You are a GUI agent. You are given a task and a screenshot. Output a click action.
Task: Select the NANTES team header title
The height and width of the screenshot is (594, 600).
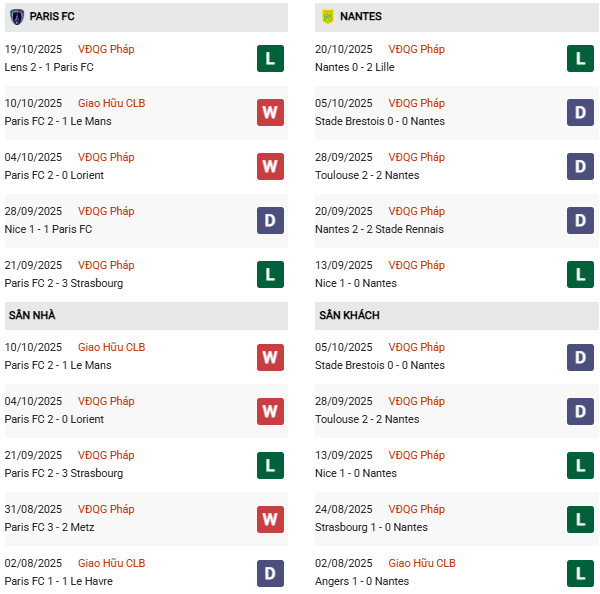click(360, 17)
